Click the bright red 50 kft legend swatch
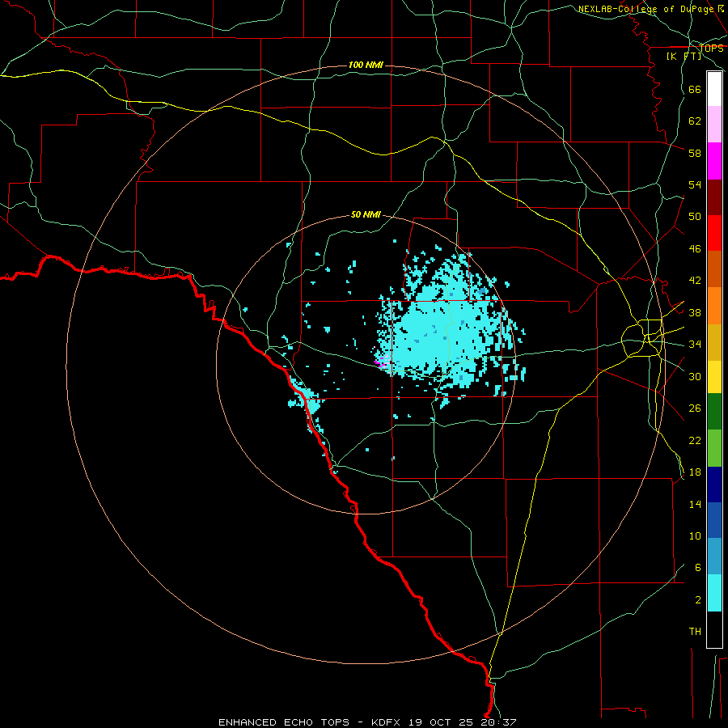728x728 pixels. click(x=714, y=233)
